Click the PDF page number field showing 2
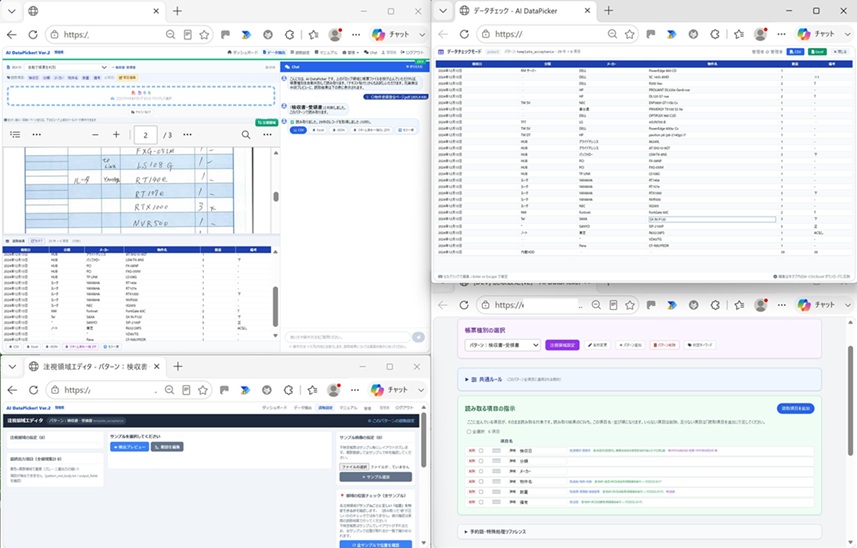 coord(145,134)
